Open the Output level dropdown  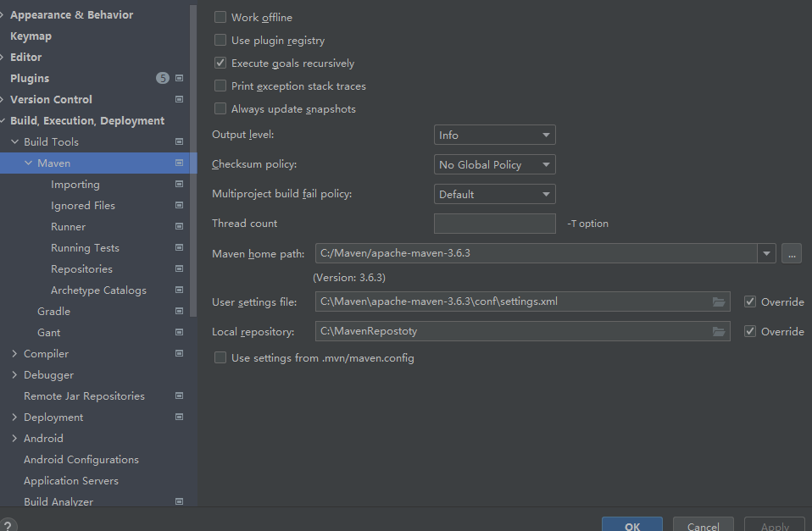pos(494,135)
